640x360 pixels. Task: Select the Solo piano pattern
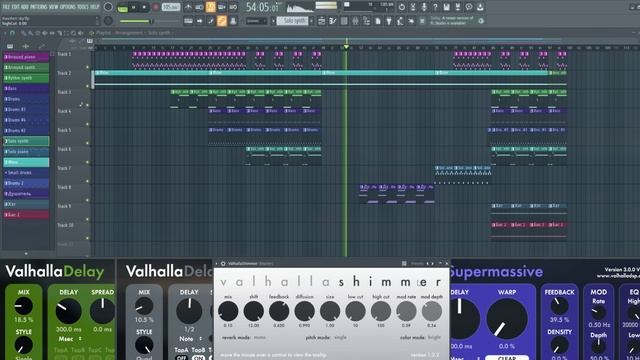click(x=26, y=152)
